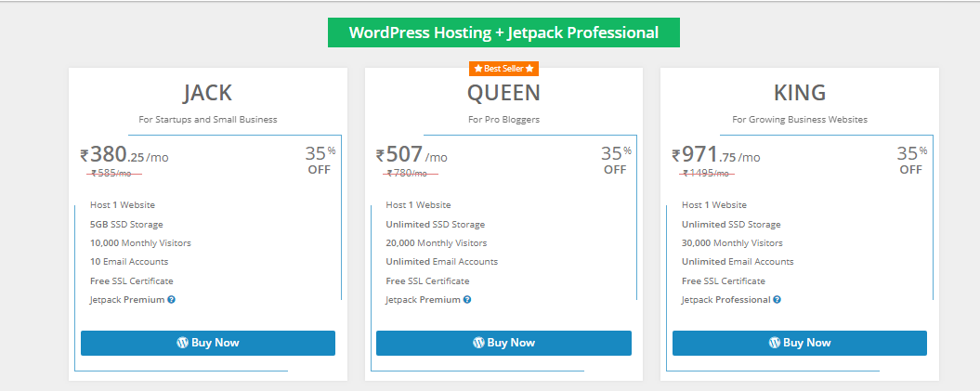This screenshot has height=391, width=980.
Task: Click the WordPress logo in QUEEN's Buy Now button
Action: [x=478, y=343]
